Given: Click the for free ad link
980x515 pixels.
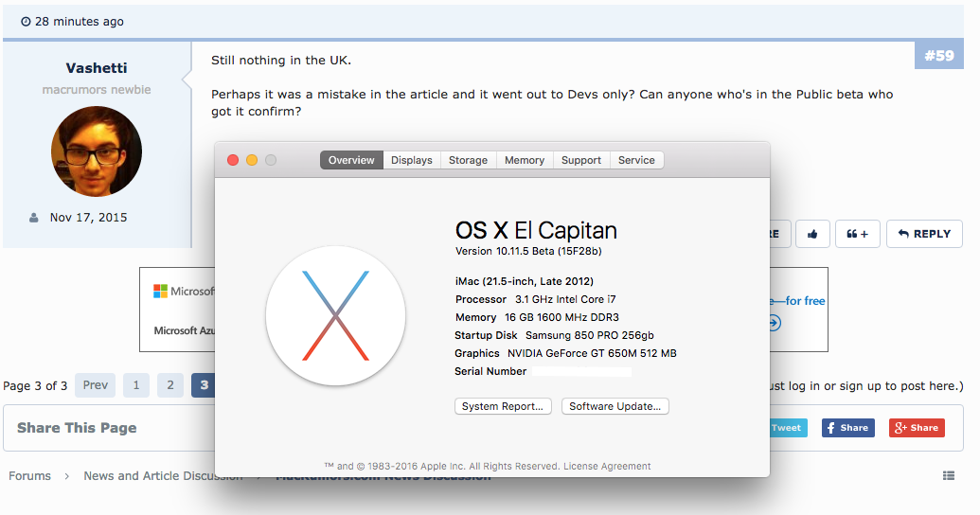Looking at the screenshot, I should click(805, 301).
